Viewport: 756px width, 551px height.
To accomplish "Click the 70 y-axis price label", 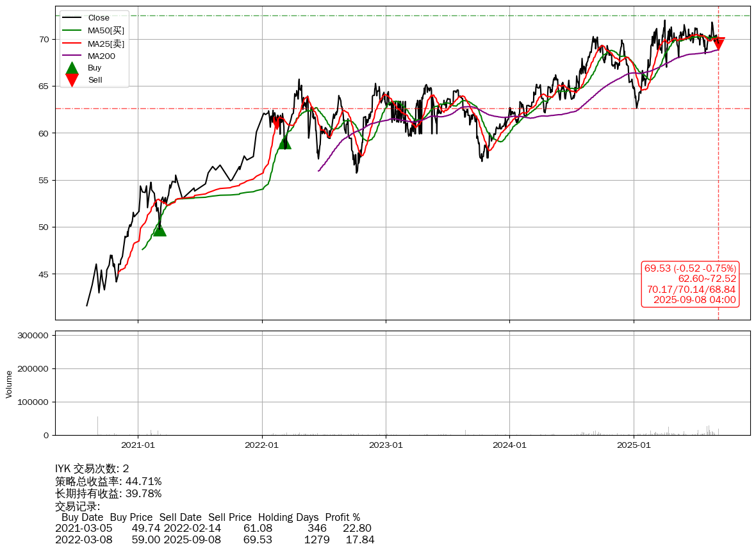I will pos(45,39).
